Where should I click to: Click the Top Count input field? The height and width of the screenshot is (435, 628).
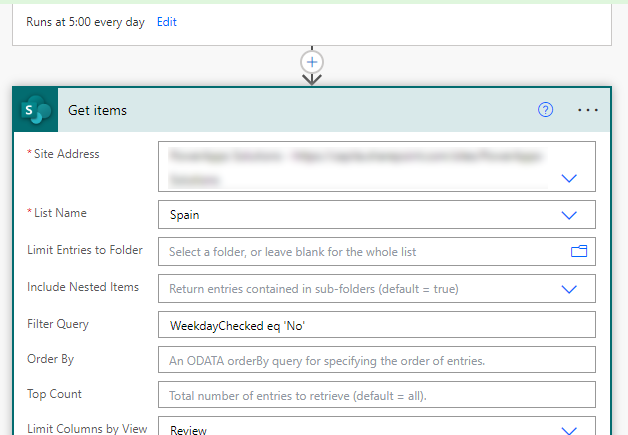coord(376,395)
